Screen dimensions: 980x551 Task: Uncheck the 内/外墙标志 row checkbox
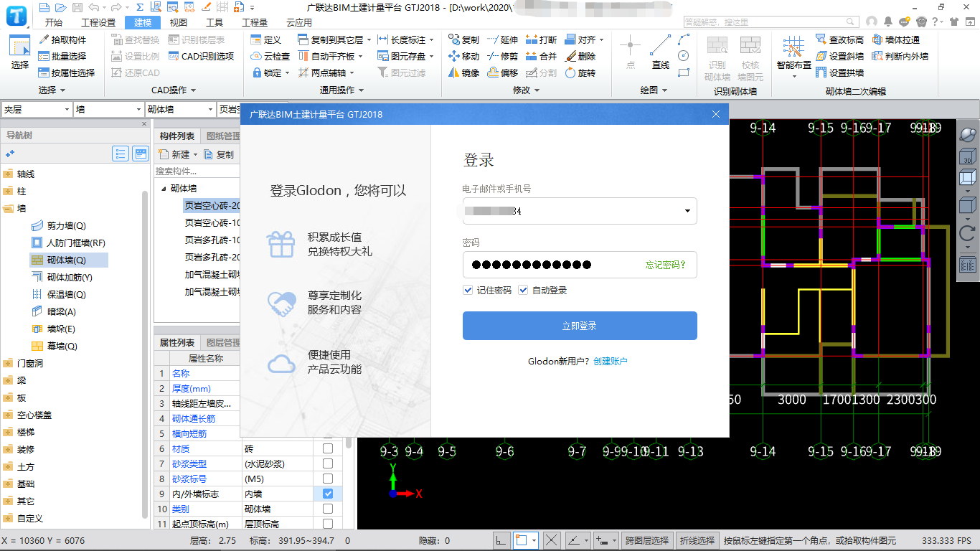pos(328,494)
